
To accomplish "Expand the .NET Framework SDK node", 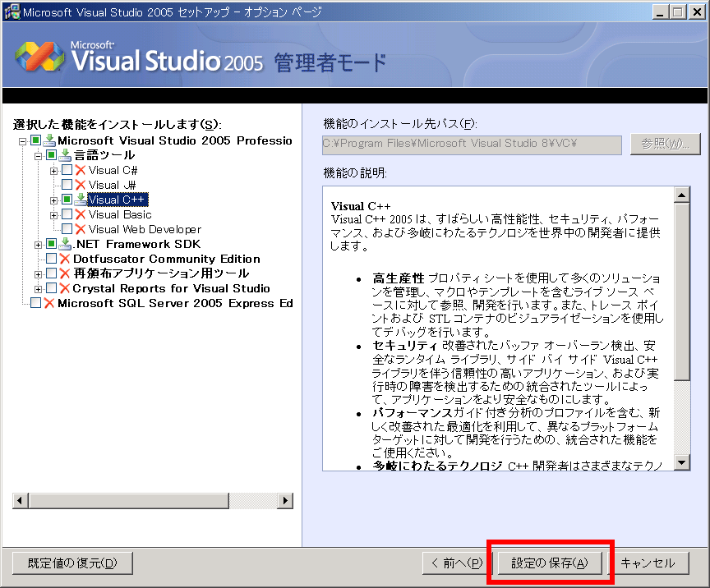I will [x=36, y=243].
